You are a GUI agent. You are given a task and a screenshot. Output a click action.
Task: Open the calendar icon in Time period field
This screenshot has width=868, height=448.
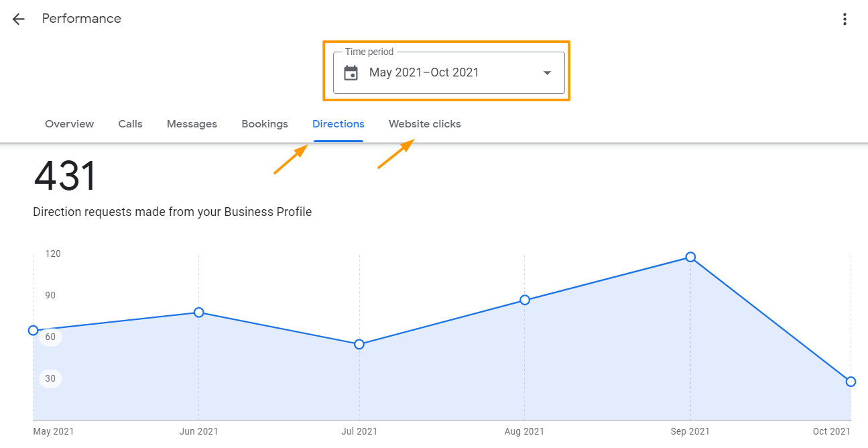(x=351, y=72)
